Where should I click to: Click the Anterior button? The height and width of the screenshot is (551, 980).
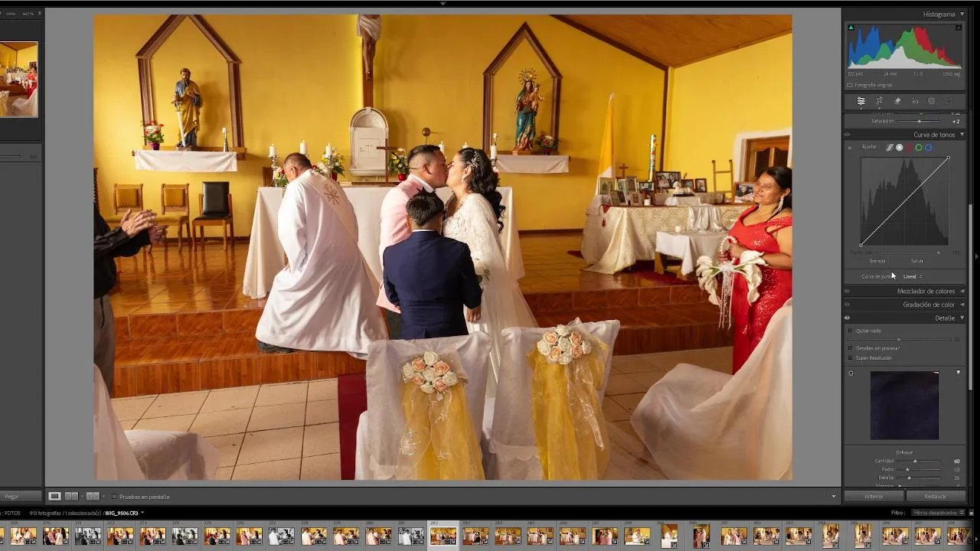[x=874, y=497]
